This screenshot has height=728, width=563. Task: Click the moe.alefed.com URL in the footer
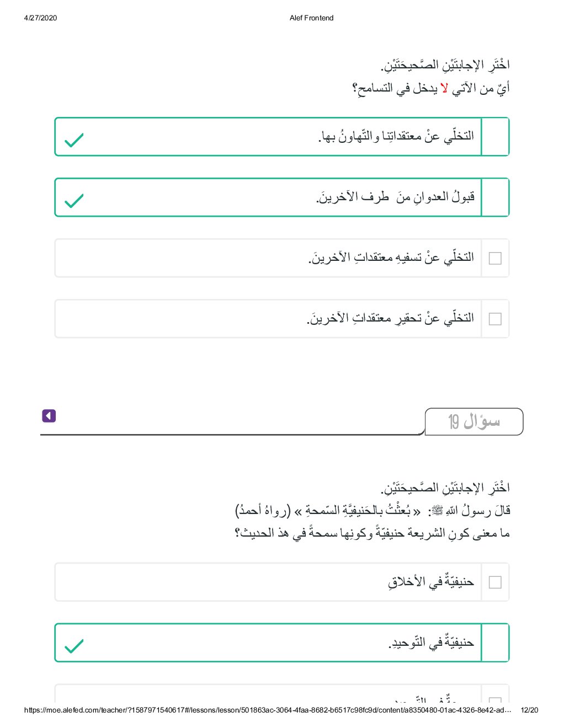[x=268, y=710]
